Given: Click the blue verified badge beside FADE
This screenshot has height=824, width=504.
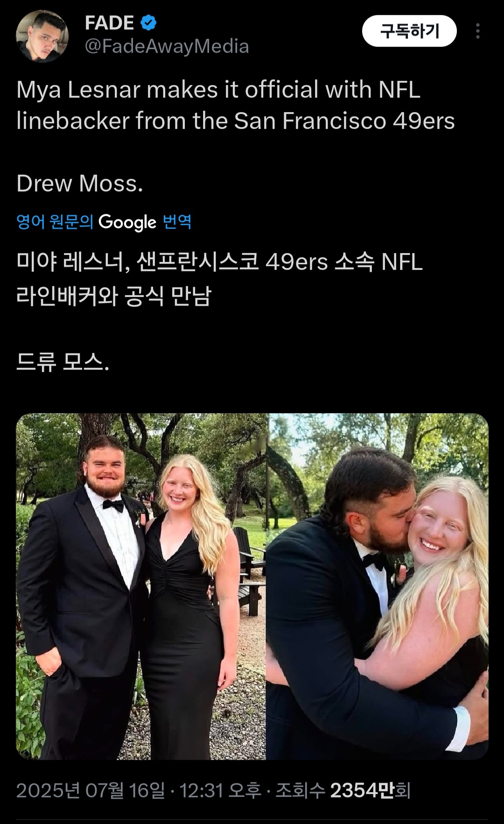Looking at the screenshot, I should [x=148, y=22].
